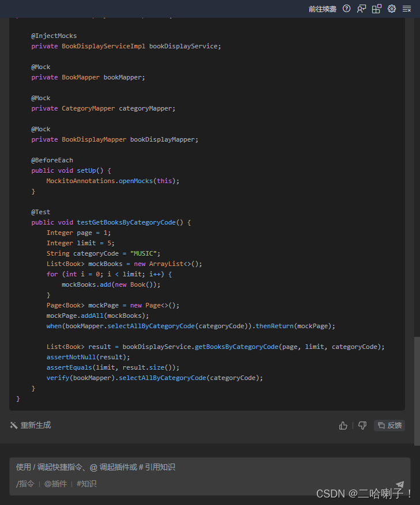Click the "MUSIC" string literal
Viewport: 420px width, 505px height.
coord(143,253)
